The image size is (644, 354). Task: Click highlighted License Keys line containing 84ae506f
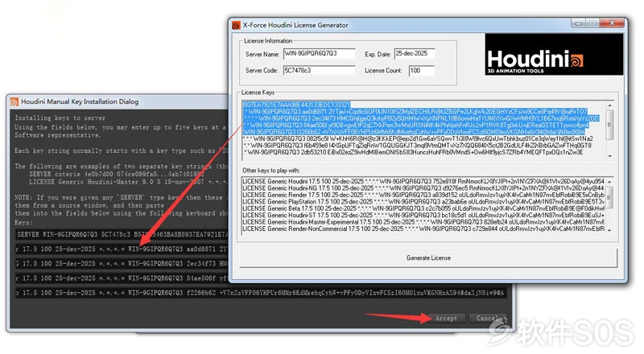pos(415,125)
